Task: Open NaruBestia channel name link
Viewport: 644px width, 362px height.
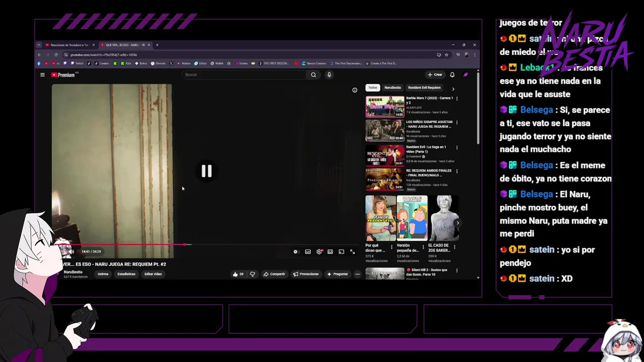Action: click(x=73, y=272)
